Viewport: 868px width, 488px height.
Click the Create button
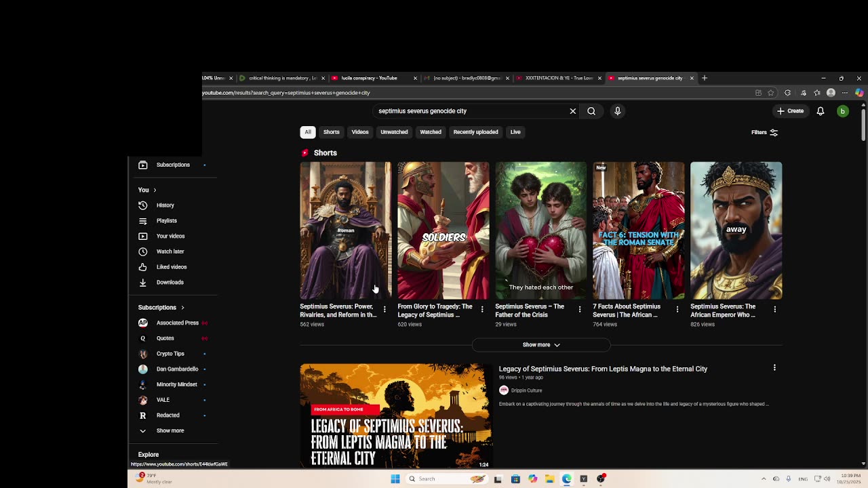(790, 111)
